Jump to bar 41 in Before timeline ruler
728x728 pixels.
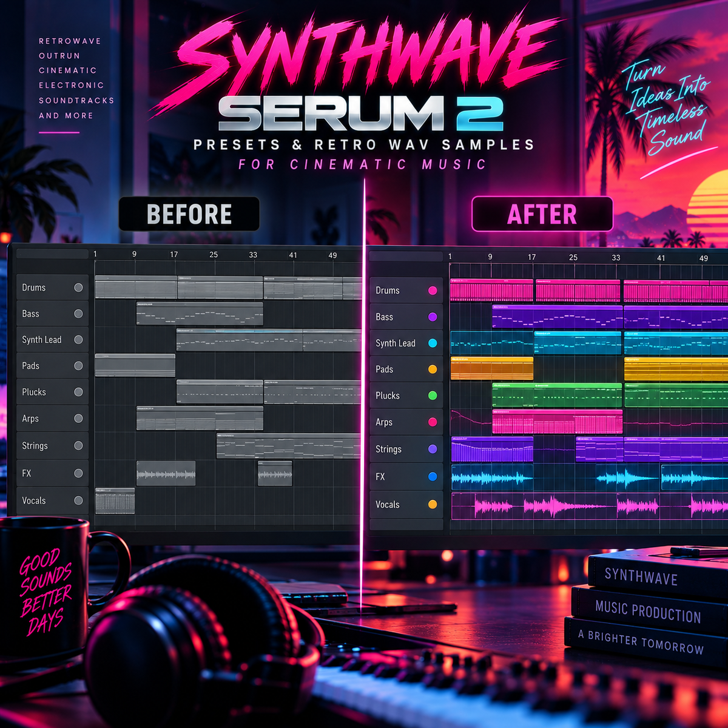pyautogui.click(x=293, y=255)
